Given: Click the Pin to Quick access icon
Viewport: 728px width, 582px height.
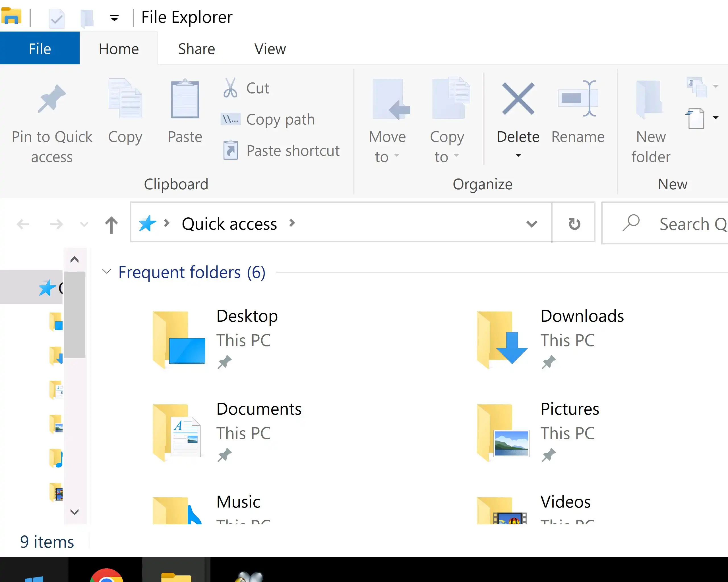Looking at the screenshot, I should [x=52, y=99].
